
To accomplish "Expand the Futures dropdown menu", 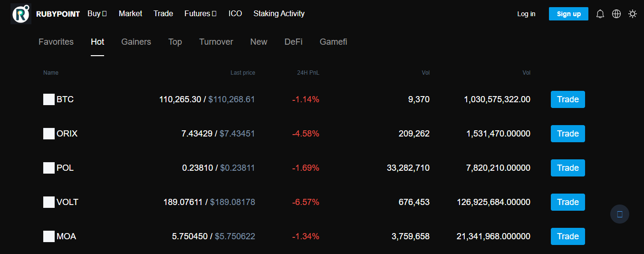I will [201, 13].
